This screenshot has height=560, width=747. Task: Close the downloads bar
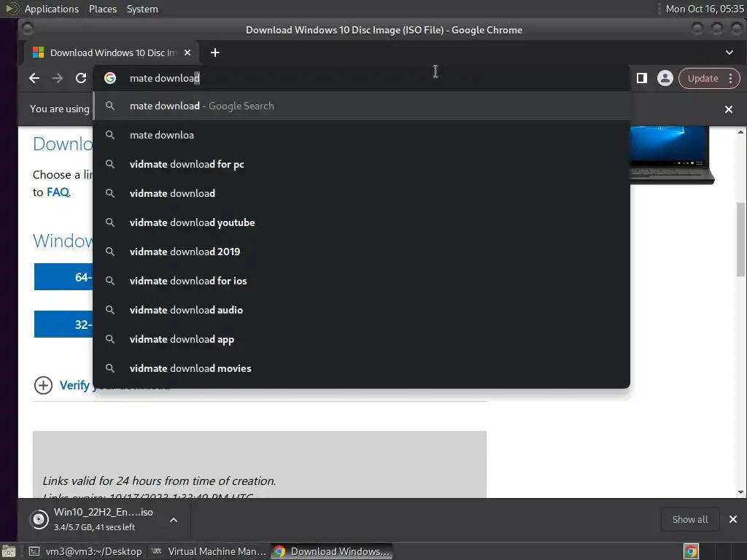click(733, 519)
